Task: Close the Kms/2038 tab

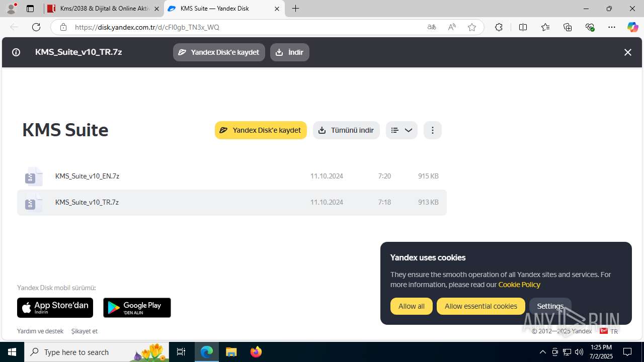Action: pos(156,9)
